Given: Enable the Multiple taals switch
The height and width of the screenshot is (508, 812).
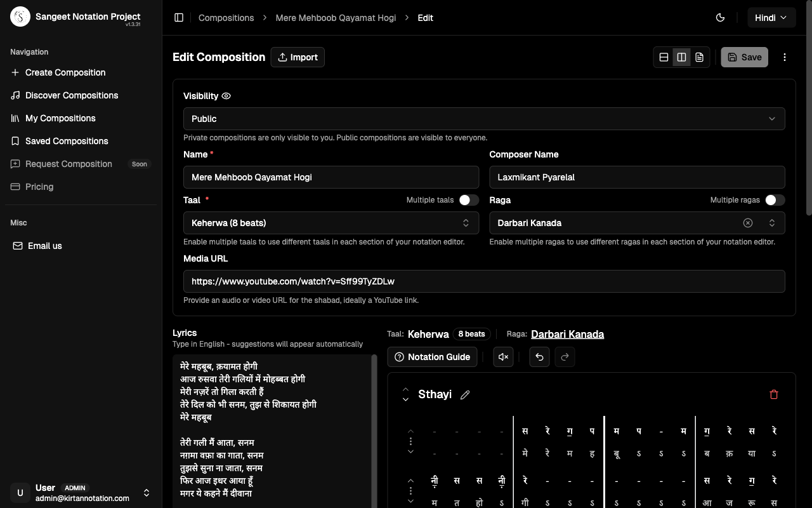Looking at the screenshot, I should coord(469,200).
